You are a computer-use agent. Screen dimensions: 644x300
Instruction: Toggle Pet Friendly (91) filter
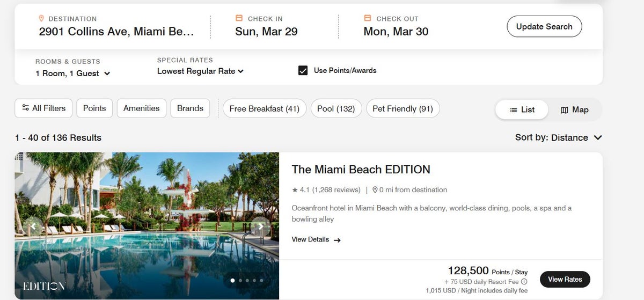click(x=402, y=108)
